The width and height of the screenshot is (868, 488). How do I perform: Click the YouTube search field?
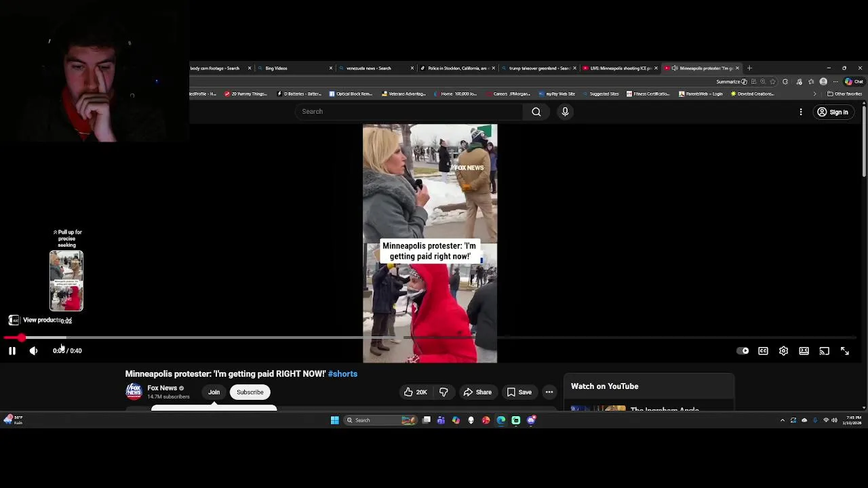(410, 111)
